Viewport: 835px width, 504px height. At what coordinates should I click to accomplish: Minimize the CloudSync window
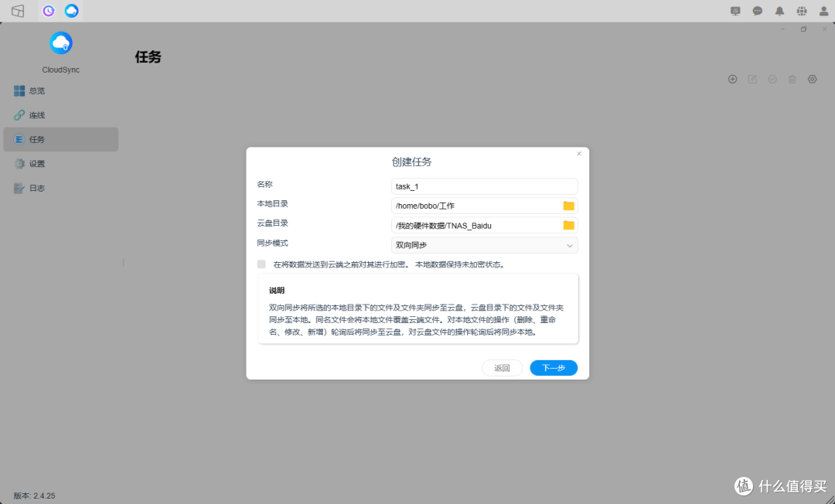click(x=782, y=29)
